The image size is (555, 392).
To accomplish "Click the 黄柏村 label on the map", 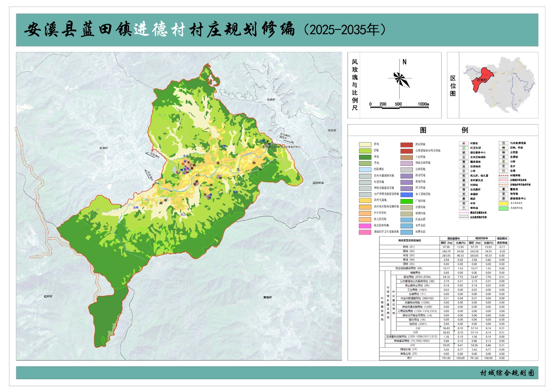I will click(x=267, y=297).
